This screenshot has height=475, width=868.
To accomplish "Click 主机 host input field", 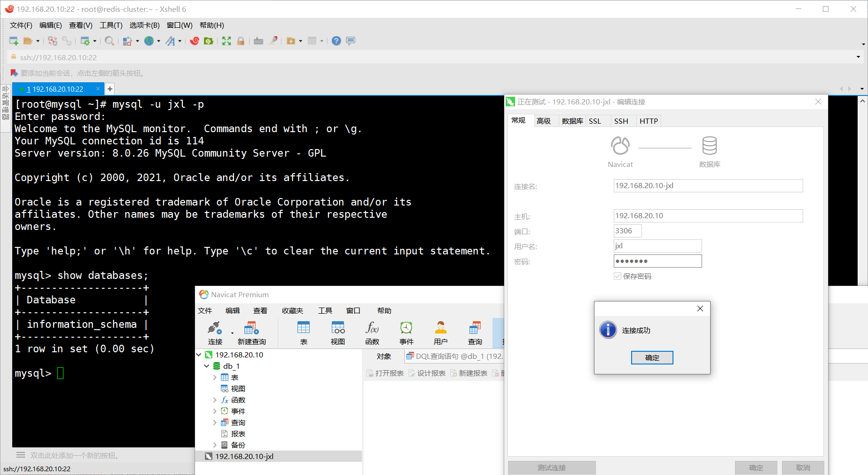I will pyautogui.click(x=708, y=216).
